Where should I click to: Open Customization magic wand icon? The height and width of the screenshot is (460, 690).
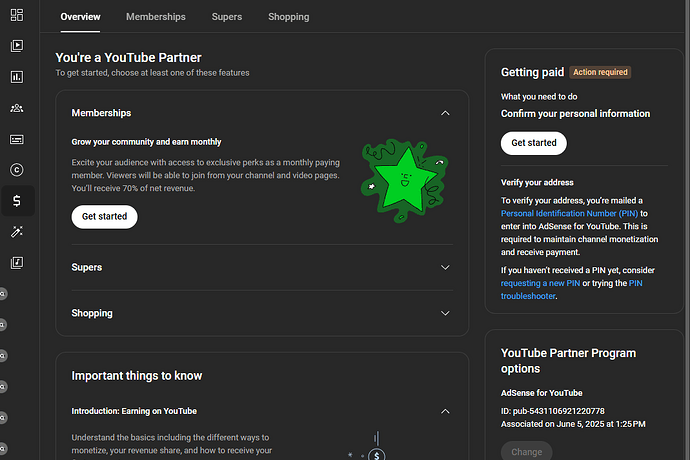[17, 232]
